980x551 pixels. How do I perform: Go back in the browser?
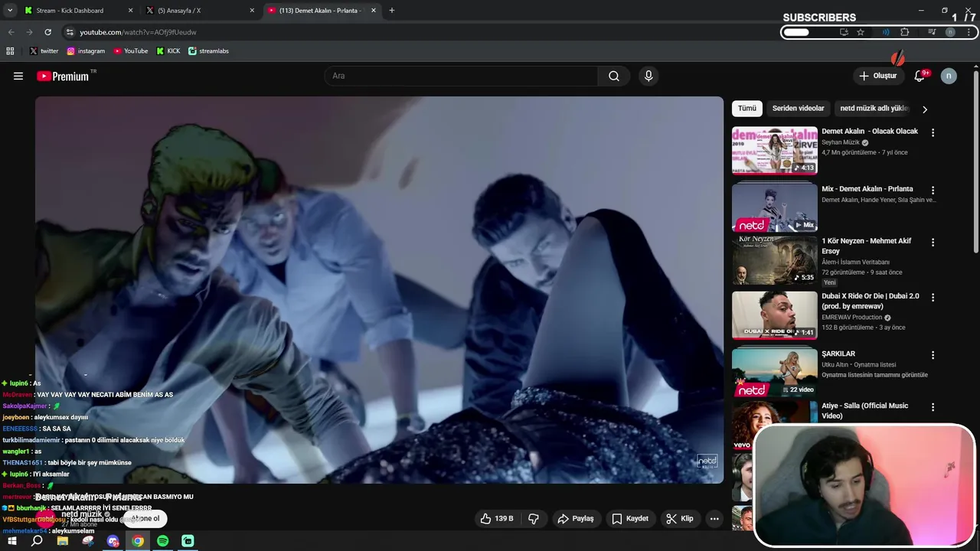[11, 32]
